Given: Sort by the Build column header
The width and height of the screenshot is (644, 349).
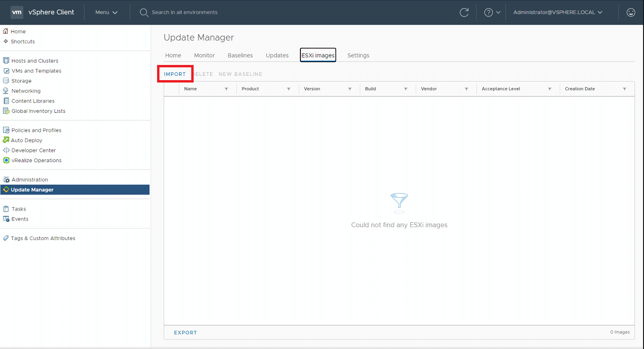Looking at the screenshot, I should (370, 89).
